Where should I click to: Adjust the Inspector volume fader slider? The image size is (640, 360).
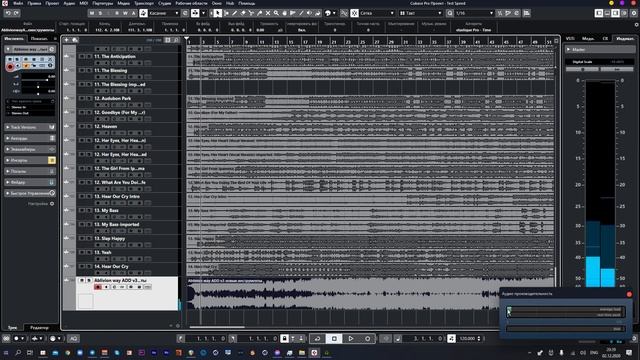click(x=38, y=80)
